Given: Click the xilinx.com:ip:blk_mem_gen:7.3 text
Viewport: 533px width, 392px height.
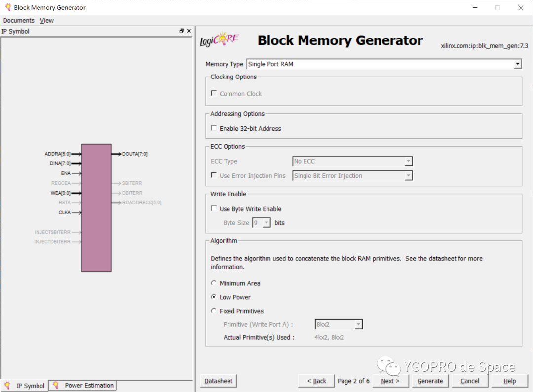Looking at the screenshot, I should (x=485, y=46).
